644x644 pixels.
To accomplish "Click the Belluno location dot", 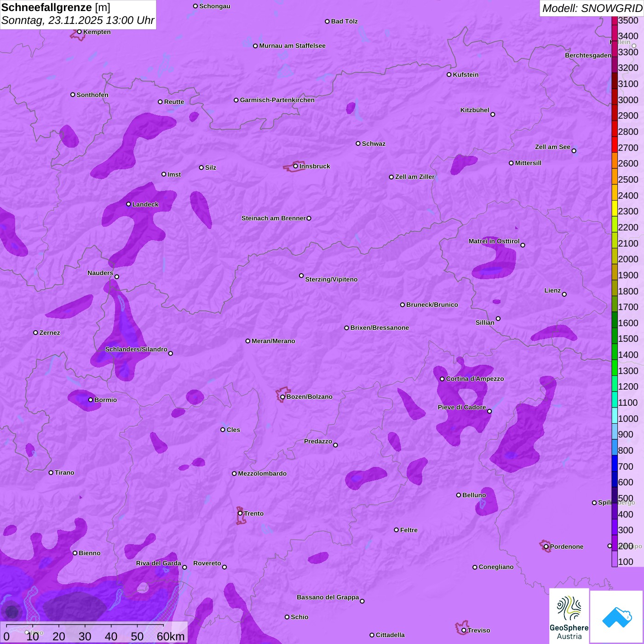I will 458,495.
